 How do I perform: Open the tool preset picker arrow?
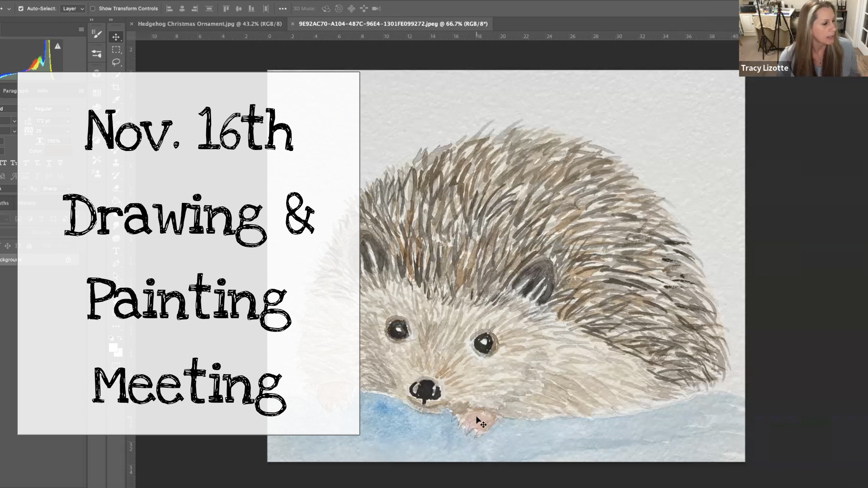pos(9,9)
